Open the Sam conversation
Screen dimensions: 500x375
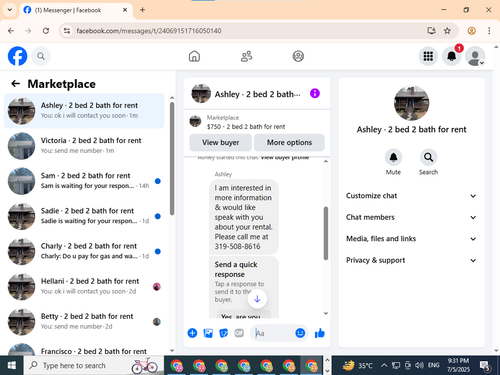click(84, 181)
